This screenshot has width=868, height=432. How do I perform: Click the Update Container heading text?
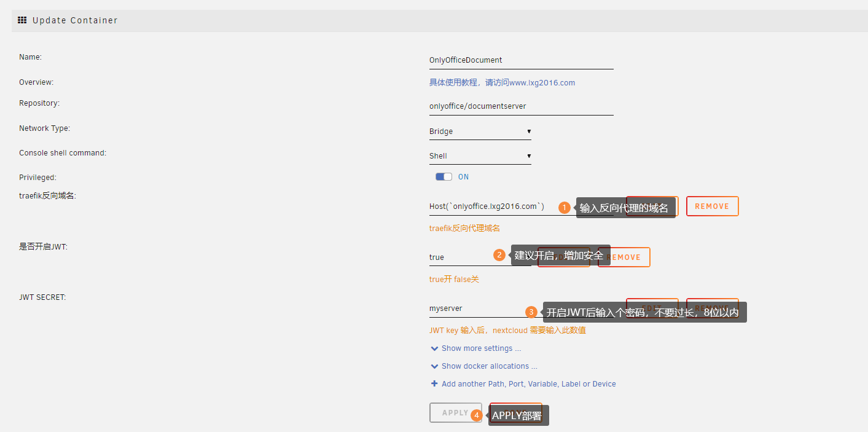click(x=75, y=20)
